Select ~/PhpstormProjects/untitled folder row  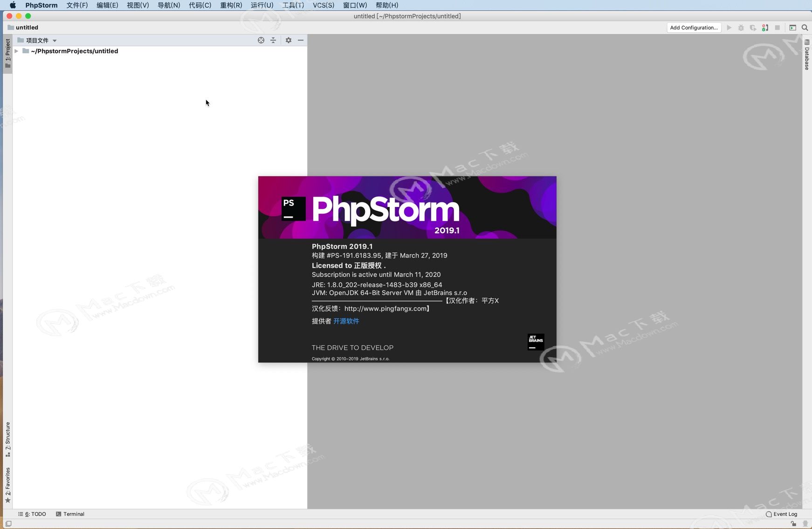[160, 51]
